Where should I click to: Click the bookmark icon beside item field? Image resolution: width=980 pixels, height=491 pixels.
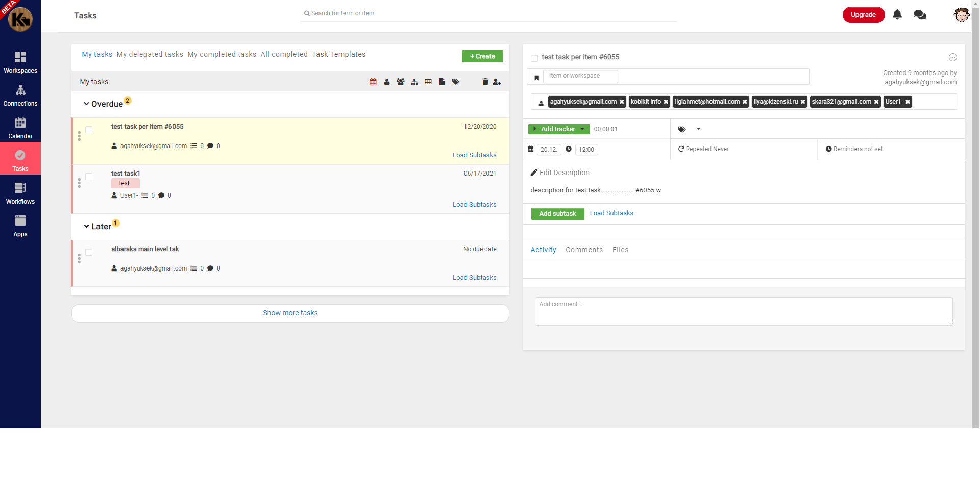tap(536, 78)
